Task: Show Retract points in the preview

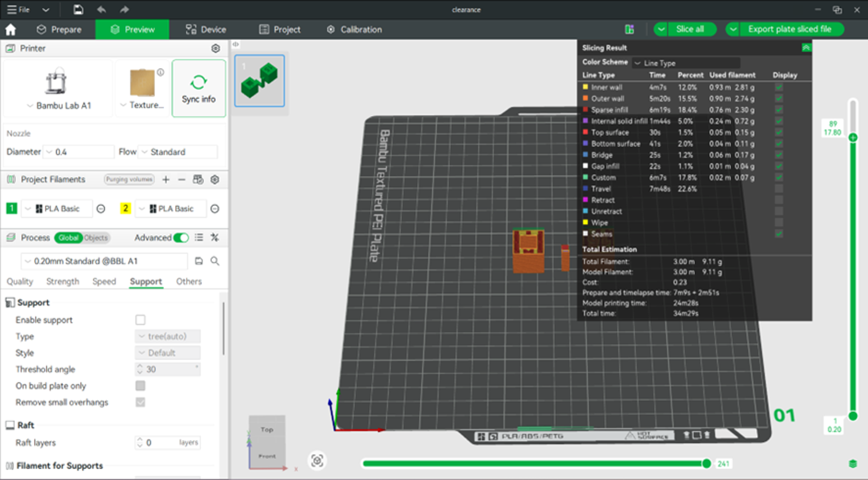Action: click(779, 200)
